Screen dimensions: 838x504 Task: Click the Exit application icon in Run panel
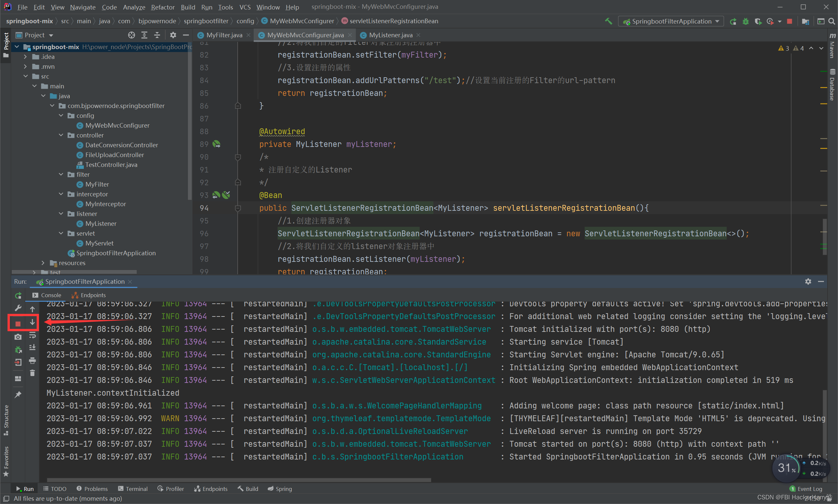click(x=18, y=362)
